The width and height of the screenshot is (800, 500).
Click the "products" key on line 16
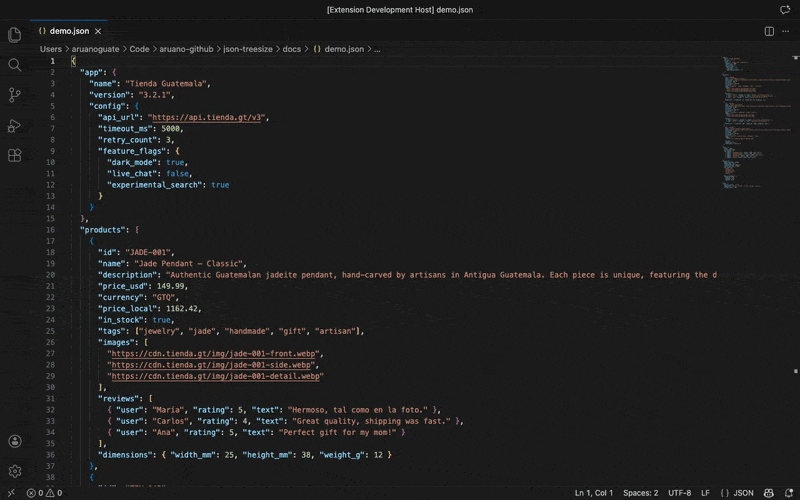[x=103, y=230]
